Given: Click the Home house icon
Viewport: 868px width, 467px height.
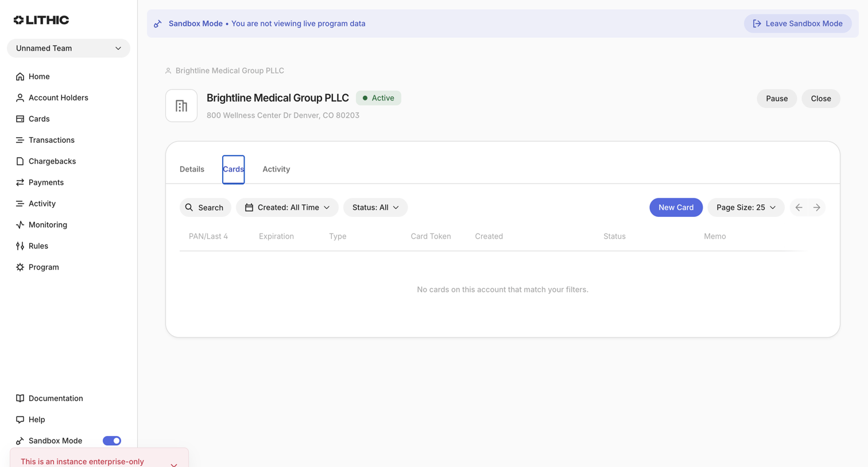Looking at the screenshot, I should (20, 76).
